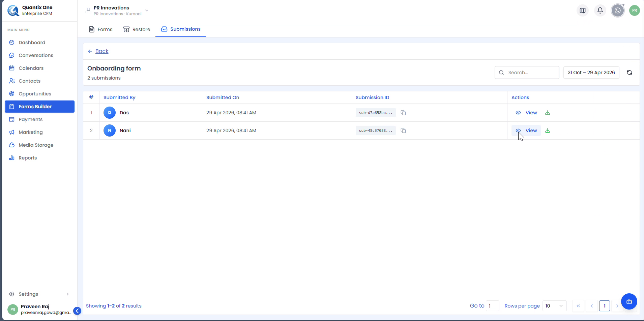Click Submission ID column header
This screenshot has width=644, height=321.
point(372,97)
